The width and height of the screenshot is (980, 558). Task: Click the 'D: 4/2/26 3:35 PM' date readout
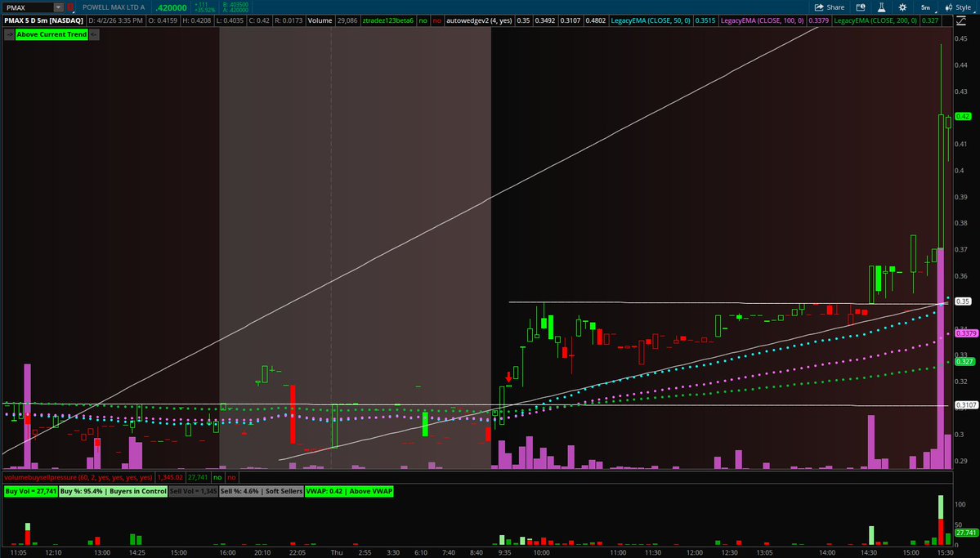point(115,20)
